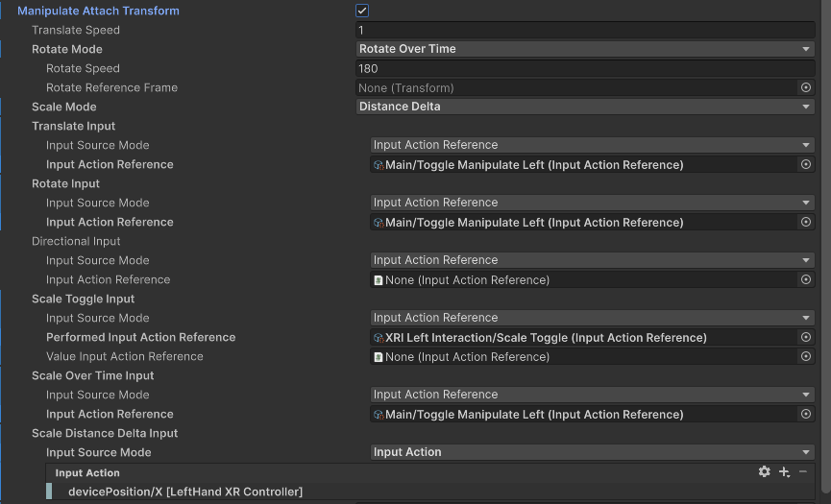Click the Scale Mode label
Screen dimensions: 831x504
tap(63, 107)
